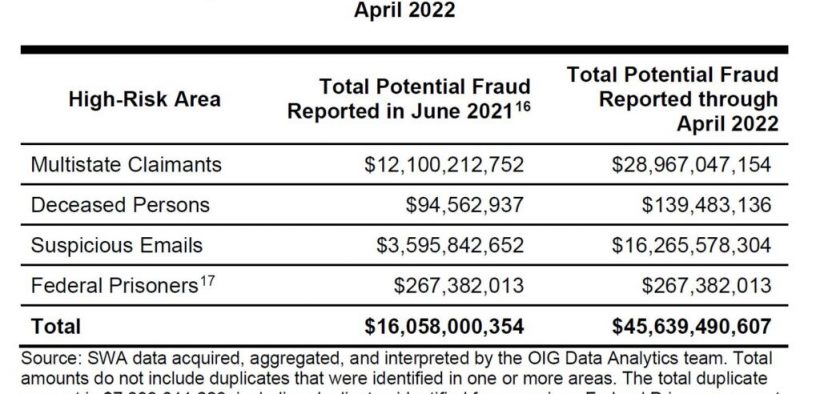Click the $94,562,937 value
The height and width of the screenshot is (394, 820).
pyautogui.click(x=464, y=205)
